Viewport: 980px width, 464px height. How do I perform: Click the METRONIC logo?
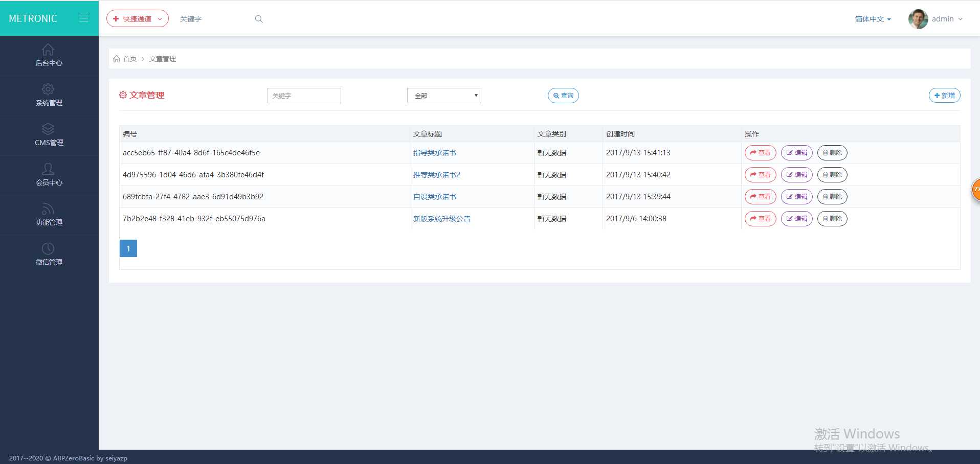coord(33,18)
